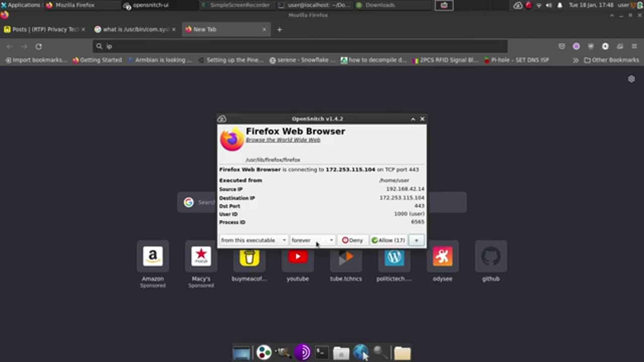Reload the page with the refresh icon
This screenshot has width=644, height=362.
point(38,46)
